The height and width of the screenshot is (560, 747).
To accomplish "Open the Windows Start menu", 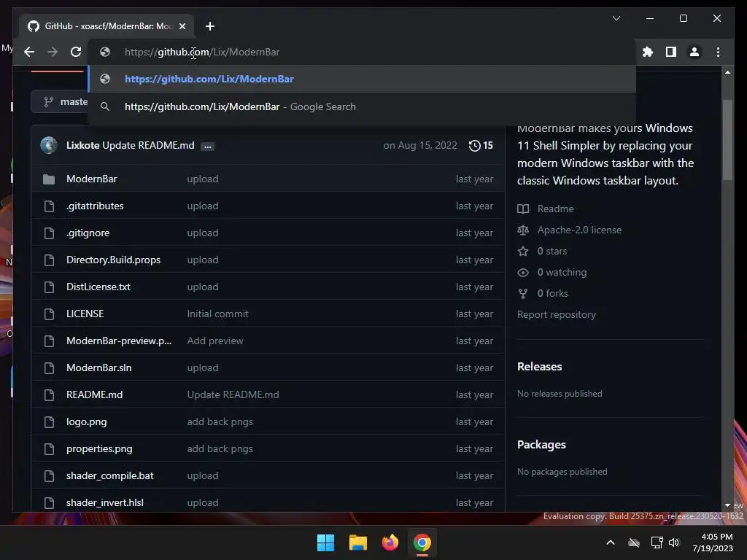I will (325, 542).
